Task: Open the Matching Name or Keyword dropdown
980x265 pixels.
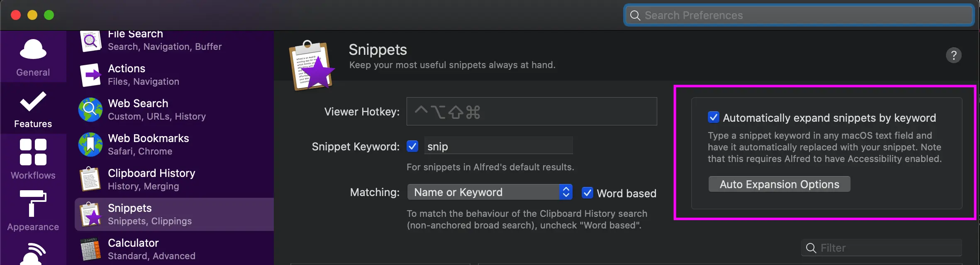Action: pyautogui.click(x=490, y=192)
